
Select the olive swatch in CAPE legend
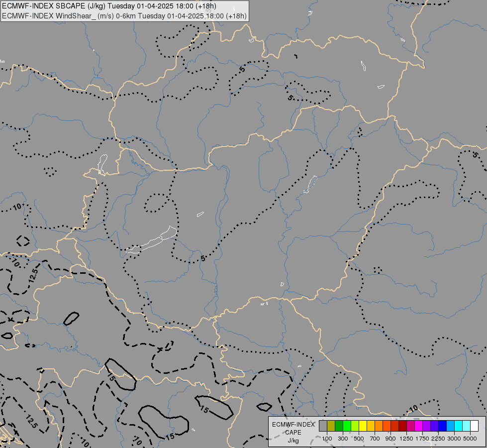pos(331,426)
